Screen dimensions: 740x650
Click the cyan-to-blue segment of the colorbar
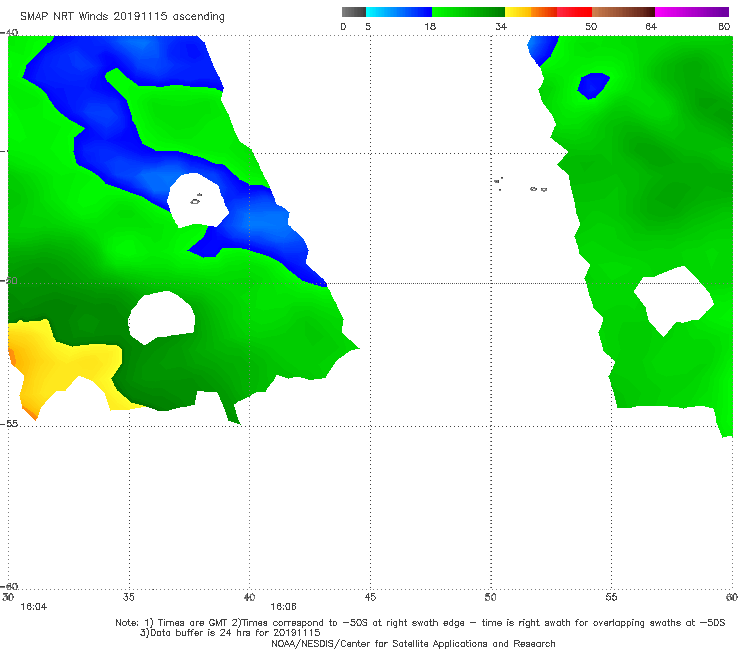(x=399, y=12)
